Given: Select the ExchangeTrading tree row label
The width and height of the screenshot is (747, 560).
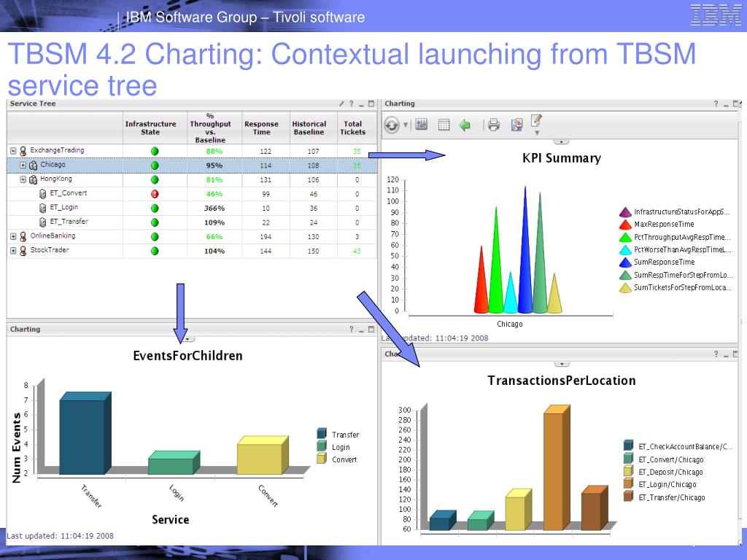Looking at the screenshot, I should tap(57, 150).
